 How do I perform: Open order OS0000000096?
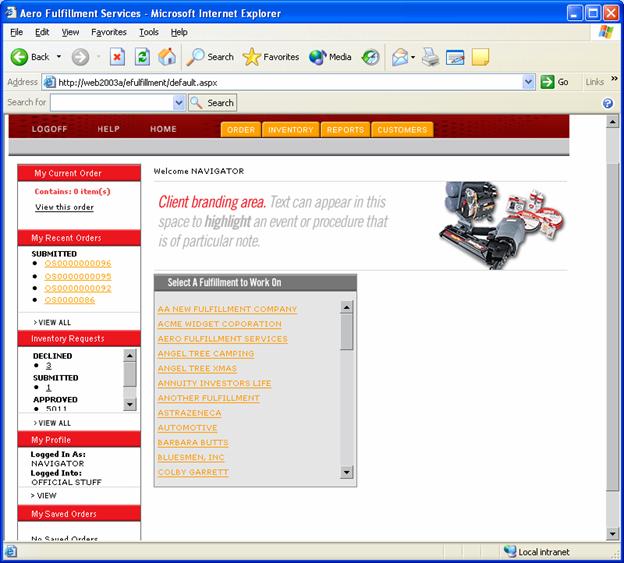point(78,263)
